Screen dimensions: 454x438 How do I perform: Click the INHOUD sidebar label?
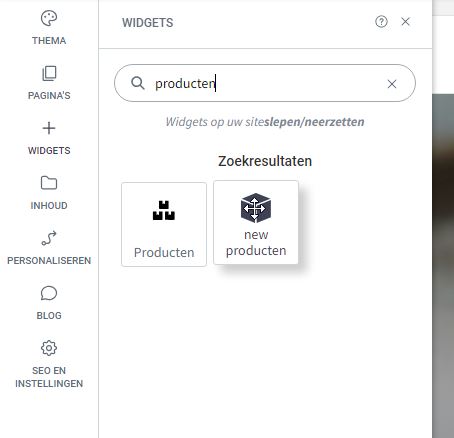pyautogui.click(x=49, y=206)
